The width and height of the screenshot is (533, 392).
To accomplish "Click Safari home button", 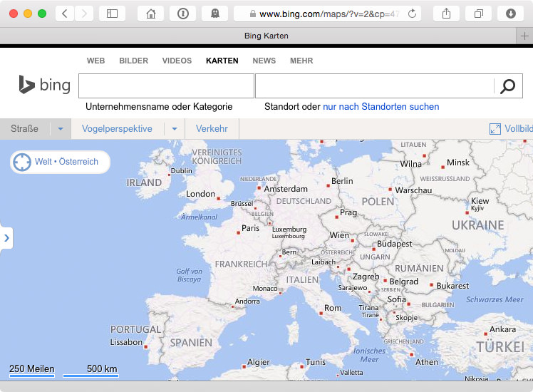I will [x=151, y=14].
